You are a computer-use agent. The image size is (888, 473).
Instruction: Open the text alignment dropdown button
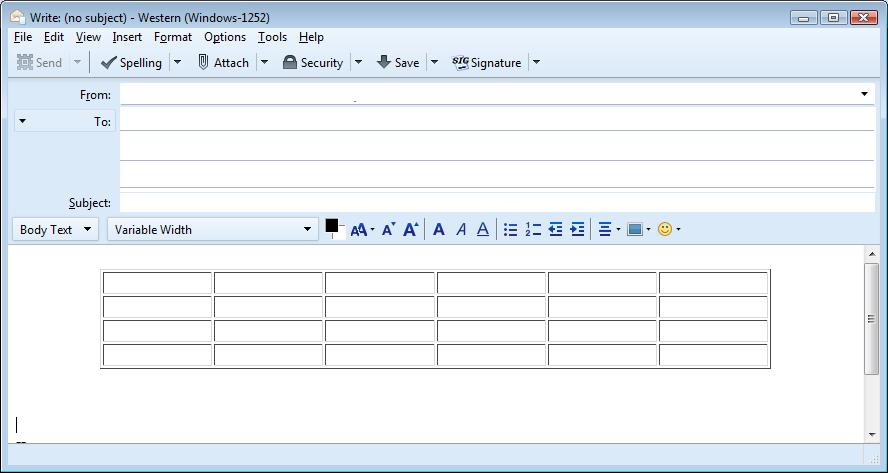[609, 229]
